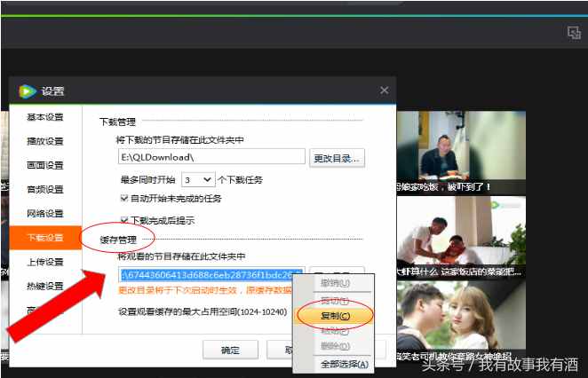The height and width of the screenshot is (378, 588).
Task: Close the 设置 dialog
Action: pyautogui.click(x=384, y=91)
